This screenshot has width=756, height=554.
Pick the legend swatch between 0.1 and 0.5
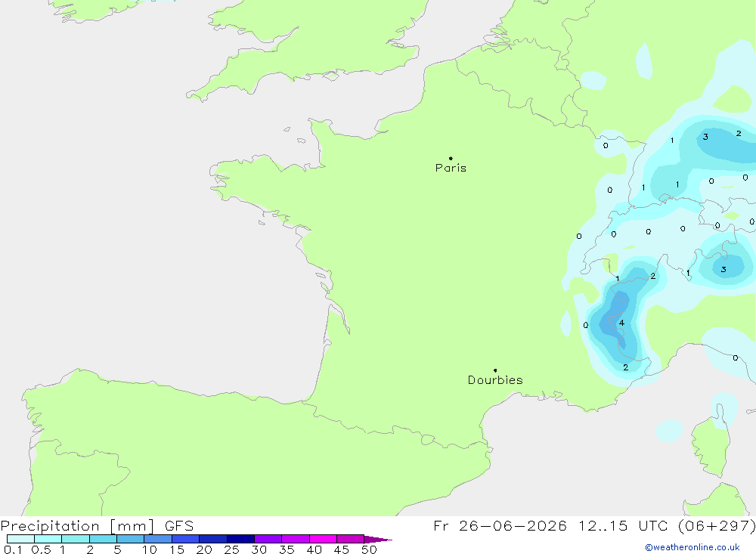(x=20, y=539)
